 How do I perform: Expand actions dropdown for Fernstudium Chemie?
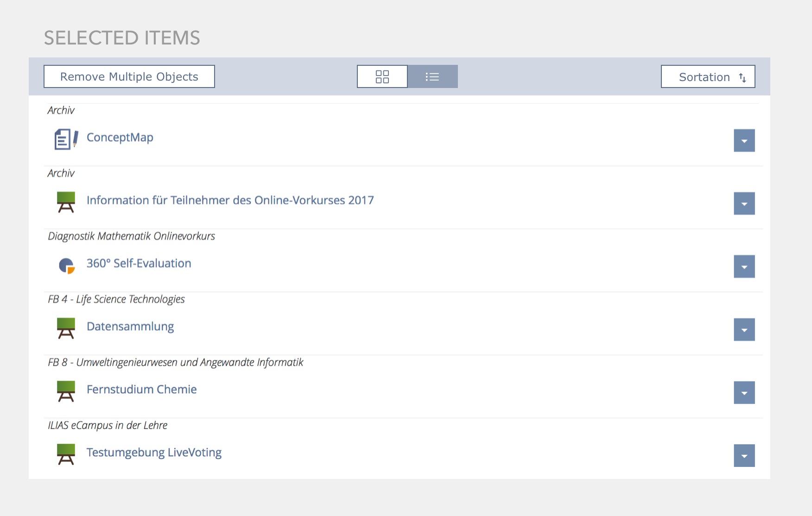[744, 393]
